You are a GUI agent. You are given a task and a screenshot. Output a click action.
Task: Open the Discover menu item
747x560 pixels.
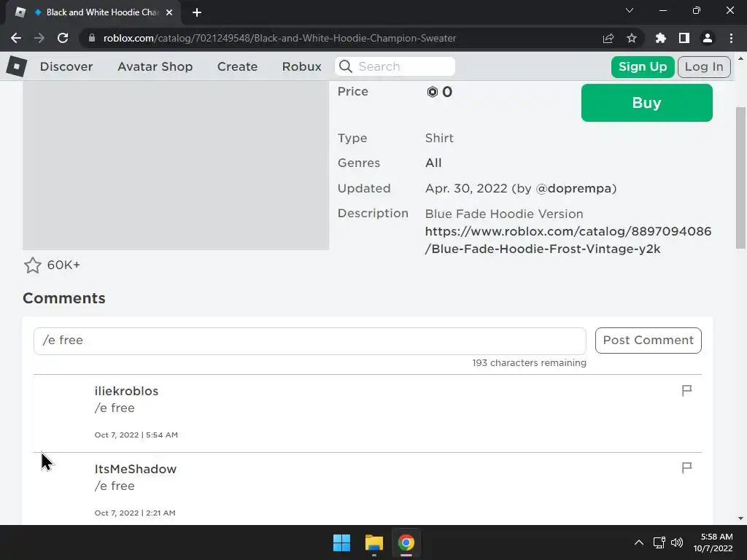tap(66, 66)
